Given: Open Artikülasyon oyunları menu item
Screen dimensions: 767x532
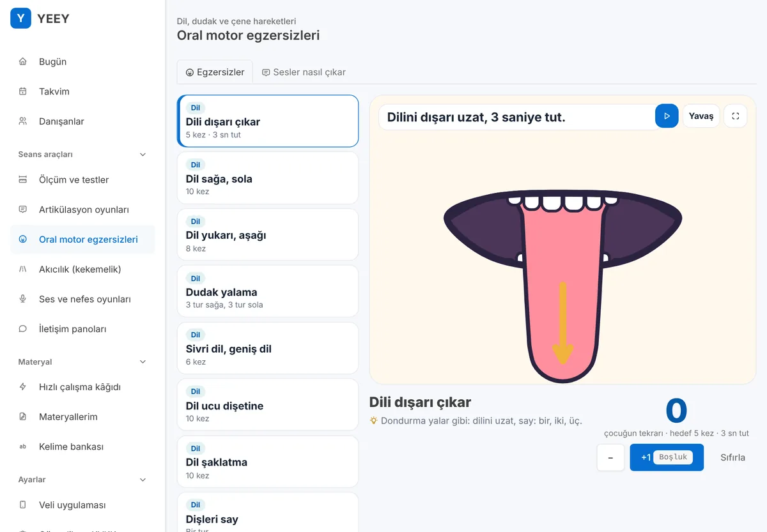Looking at the screenshot, I should 83,209.
